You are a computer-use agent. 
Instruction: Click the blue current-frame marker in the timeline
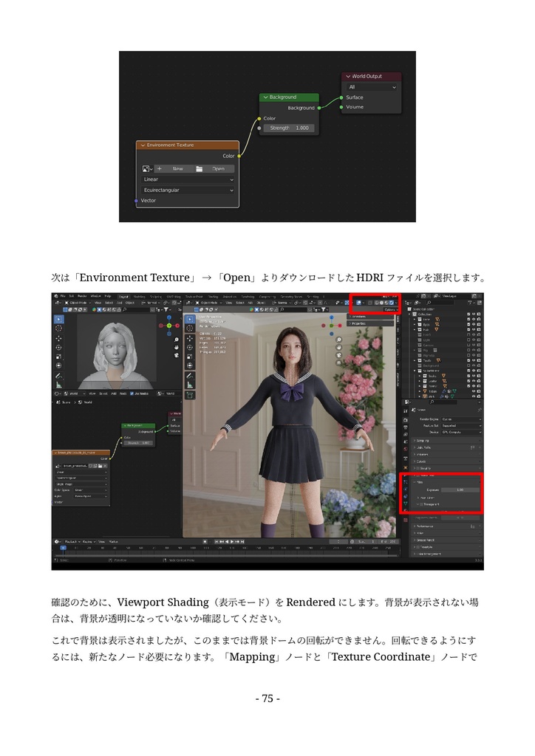[x=63, y=549]
